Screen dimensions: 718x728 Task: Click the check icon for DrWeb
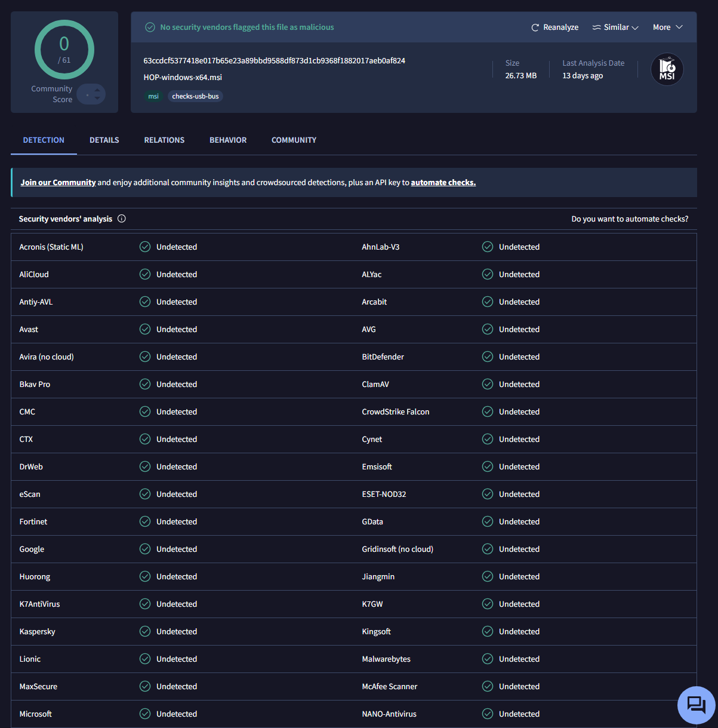click(145, 466)
